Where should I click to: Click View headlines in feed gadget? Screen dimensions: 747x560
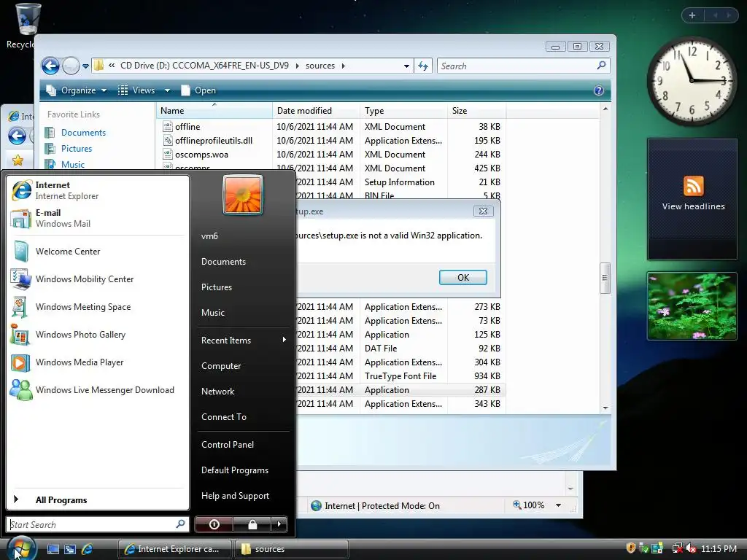point(693,206)
